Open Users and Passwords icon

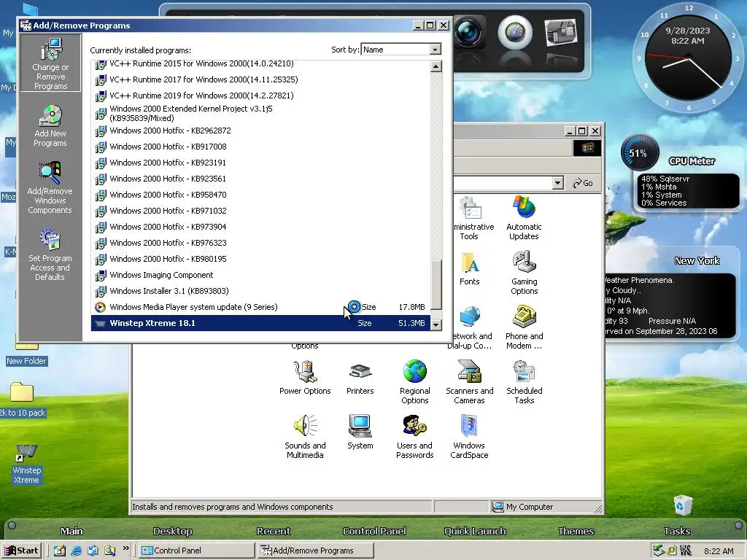[415, 437]
